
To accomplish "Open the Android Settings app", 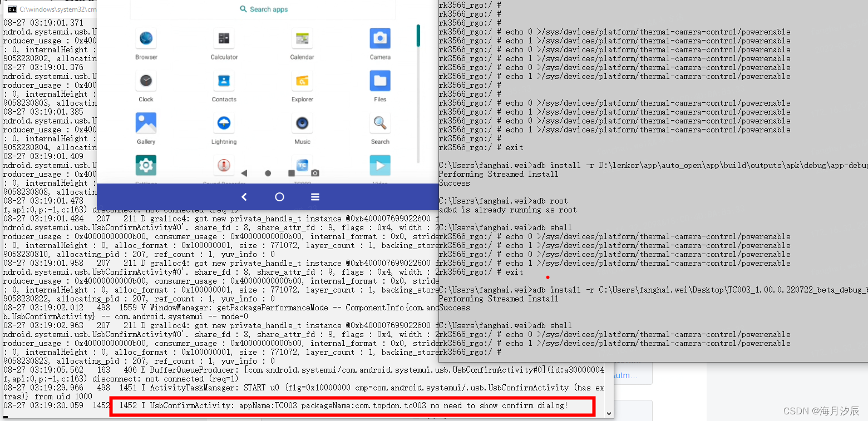I will tap(146, 165).
